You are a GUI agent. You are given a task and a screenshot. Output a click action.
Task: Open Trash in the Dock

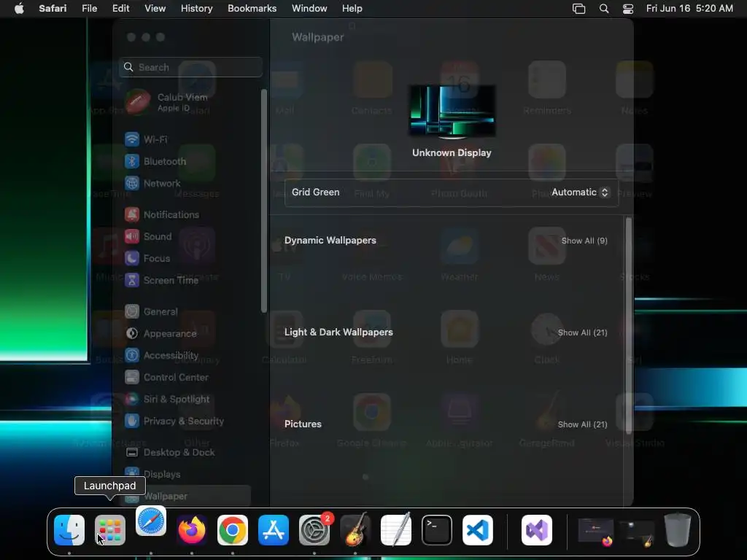tap(678, 529)
